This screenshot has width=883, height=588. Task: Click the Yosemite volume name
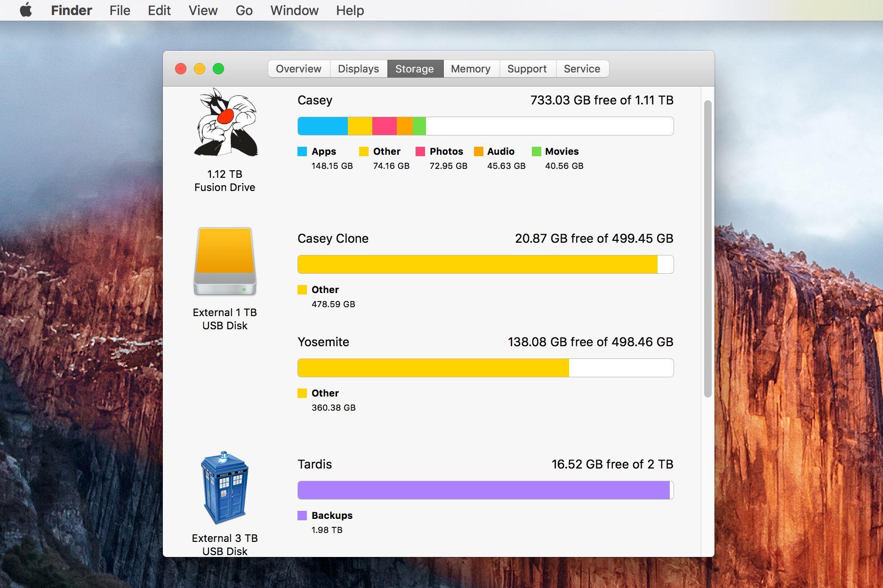point(323,342)
